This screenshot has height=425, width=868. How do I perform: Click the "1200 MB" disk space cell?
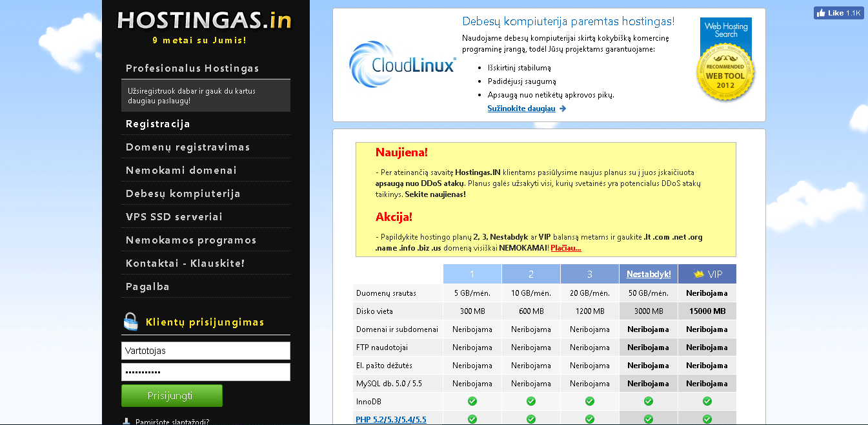[590, 311]
